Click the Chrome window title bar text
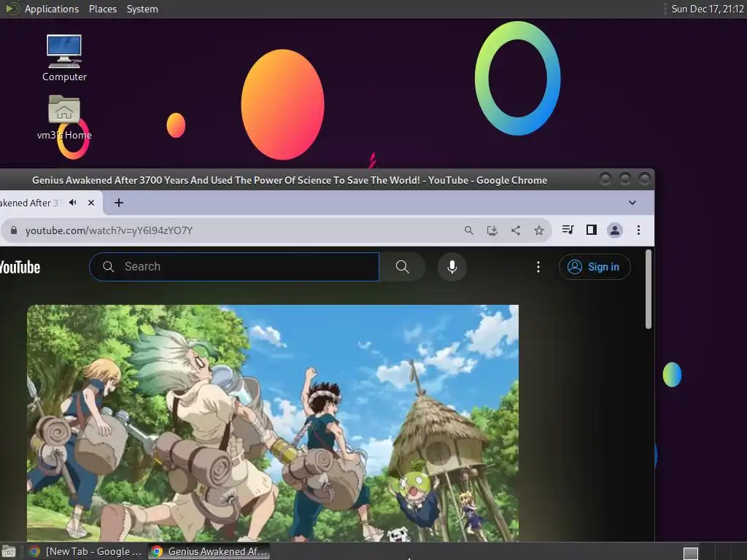The height and width of the screenshot is (560, 747). (290, 181)
